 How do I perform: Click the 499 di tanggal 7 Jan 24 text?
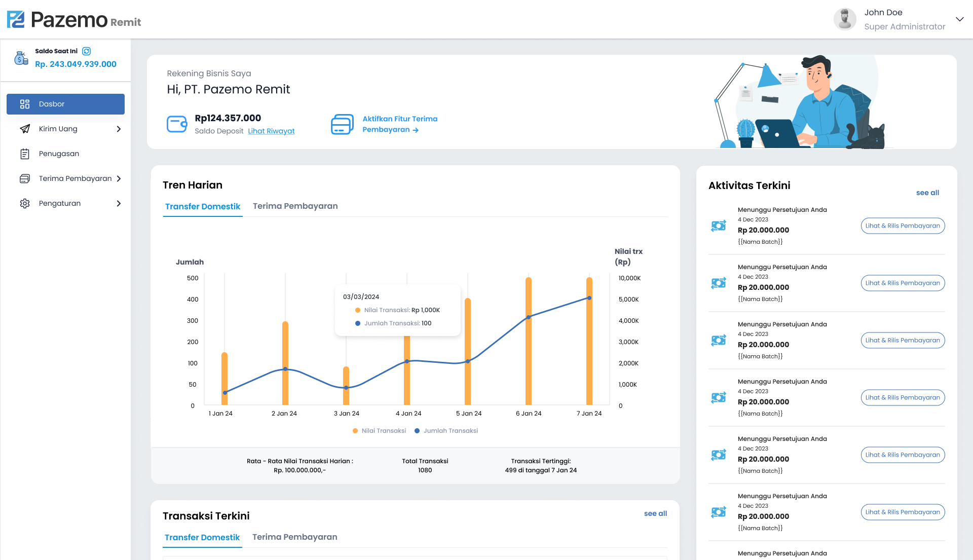pyautogui.click(x=541, y=470)
